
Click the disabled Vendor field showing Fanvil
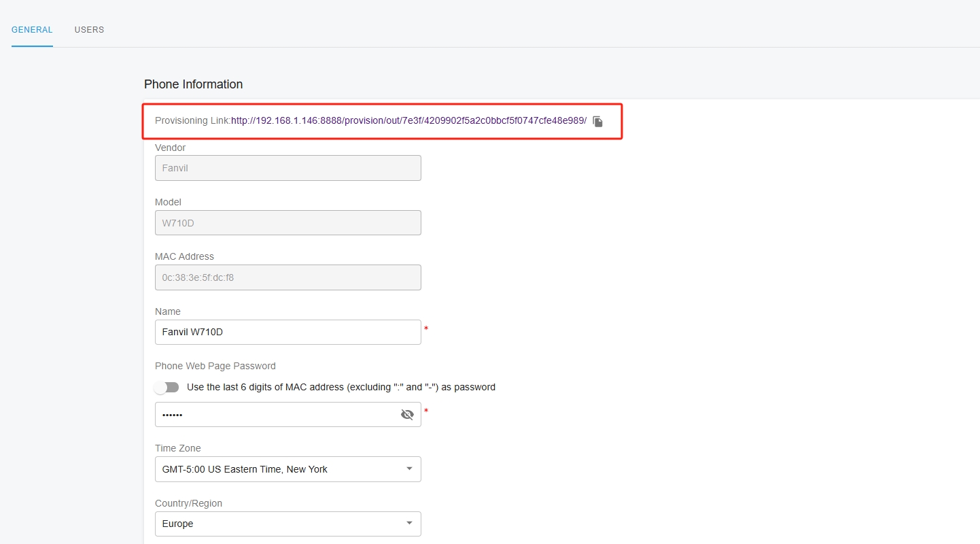[287, 168]
